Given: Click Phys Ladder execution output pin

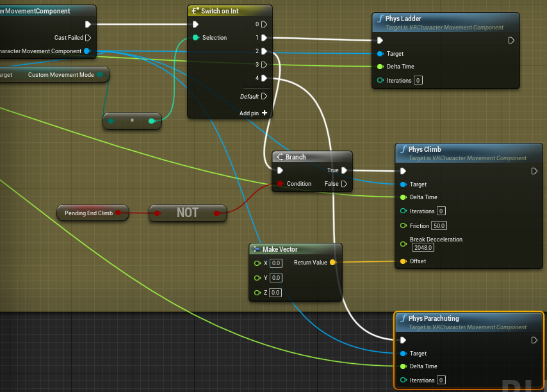Looking at the screenshot, I should tap(511, 40).
